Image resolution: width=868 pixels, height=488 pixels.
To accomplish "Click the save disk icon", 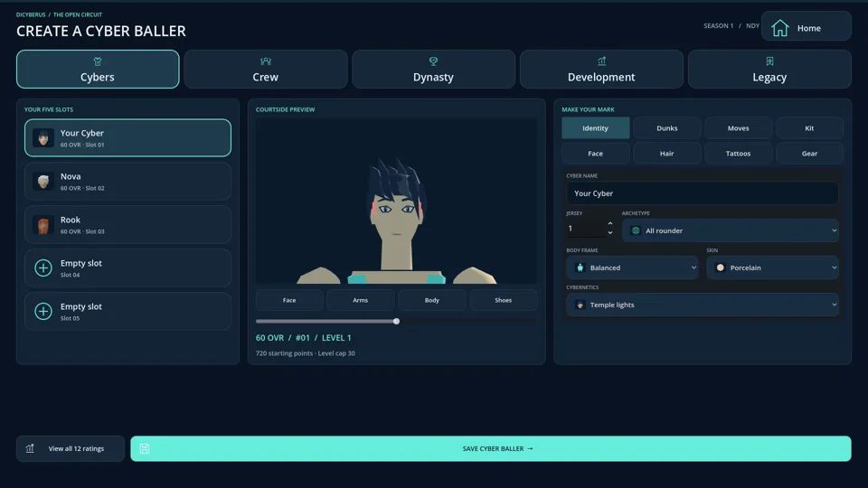I will tap(145, 448).
